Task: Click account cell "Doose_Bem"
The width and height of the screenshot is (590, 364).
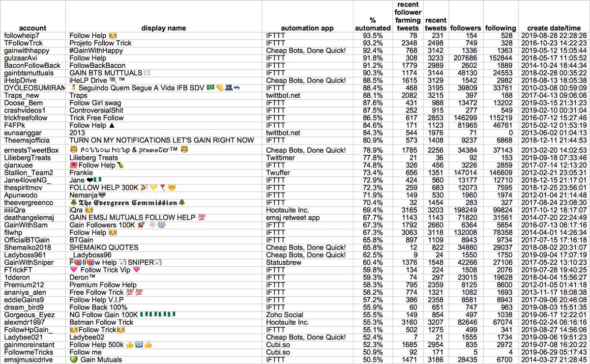Action: (23, 103)
